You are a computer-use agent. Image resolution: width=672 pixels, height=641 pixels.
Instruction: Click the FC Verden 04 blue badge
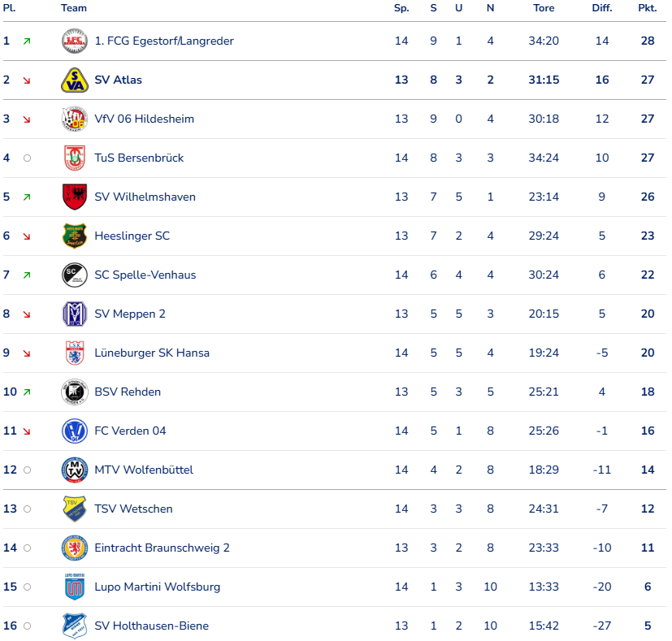[x=74, y=431]
